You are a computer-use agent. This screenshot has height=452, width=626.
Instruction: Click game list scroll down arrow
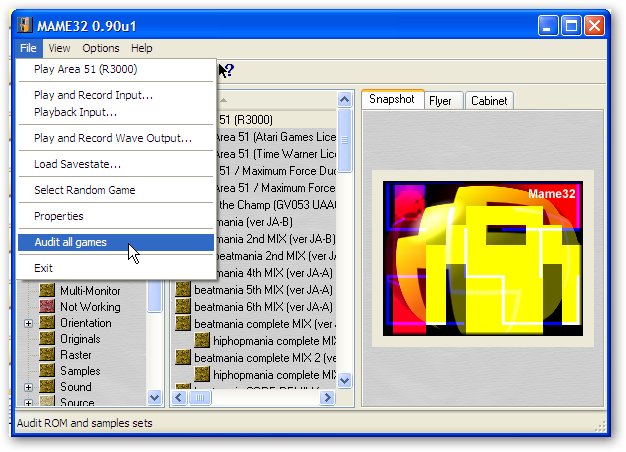(x=345, y=380)
